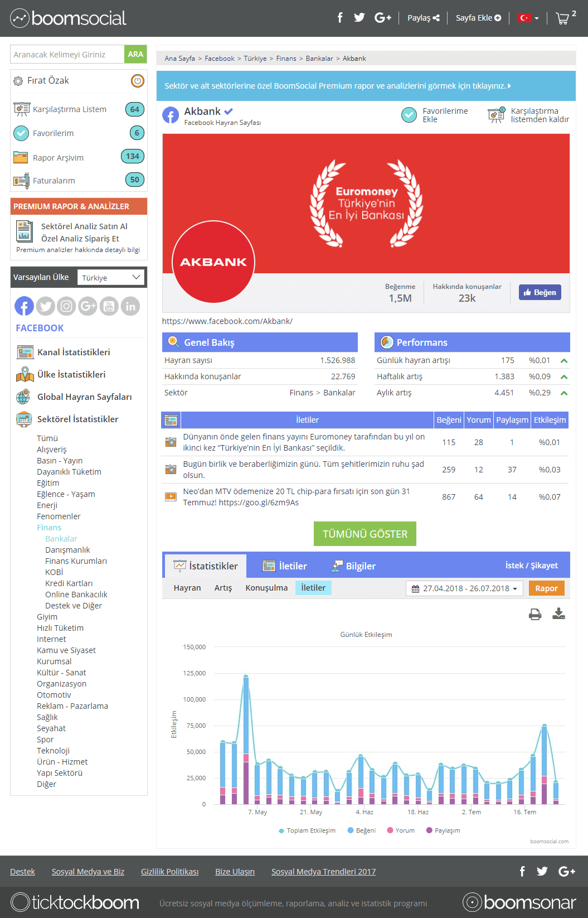Select the Twitter network circle icon in sidebar
The height and width of the screenshot is (918, 588).
coord(46,306)
